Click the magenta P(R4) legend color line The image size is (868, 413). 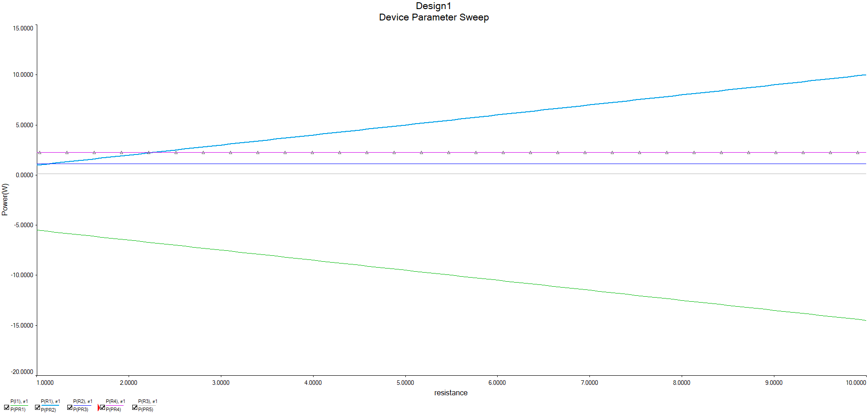coord(115,405)
